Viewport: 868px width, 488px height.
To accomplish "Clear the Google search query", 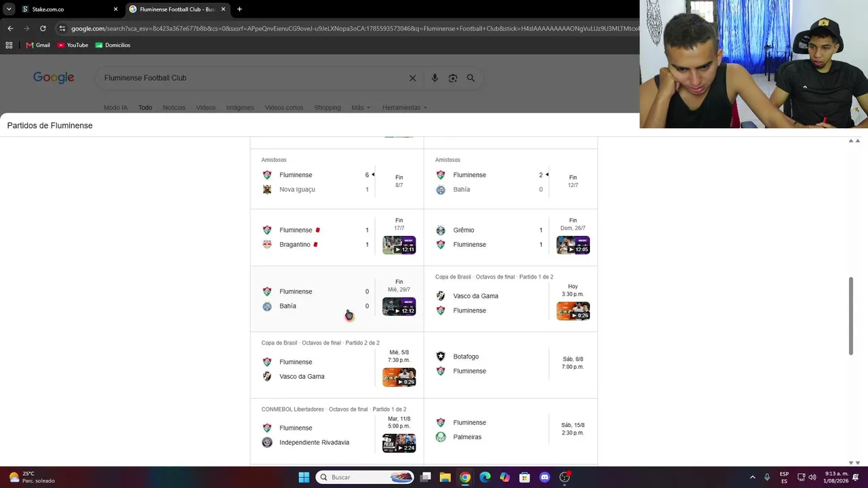I will (x=412, y=78).
